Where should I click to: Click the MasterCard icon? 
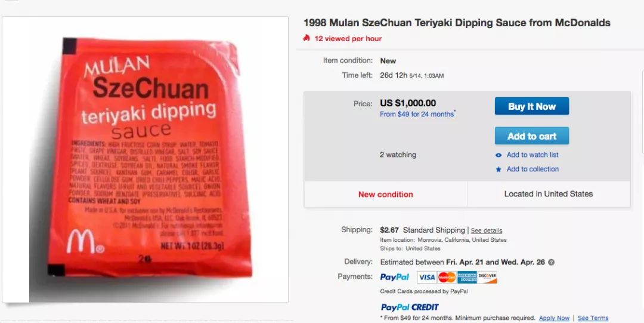tap(447, 278)
